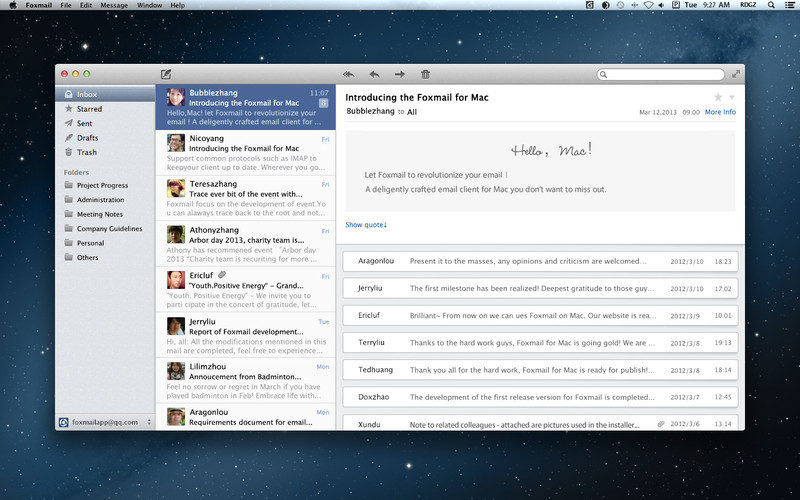Click the Reply arrow icon
Screen dimensions: 800x500
pos(374,74)
